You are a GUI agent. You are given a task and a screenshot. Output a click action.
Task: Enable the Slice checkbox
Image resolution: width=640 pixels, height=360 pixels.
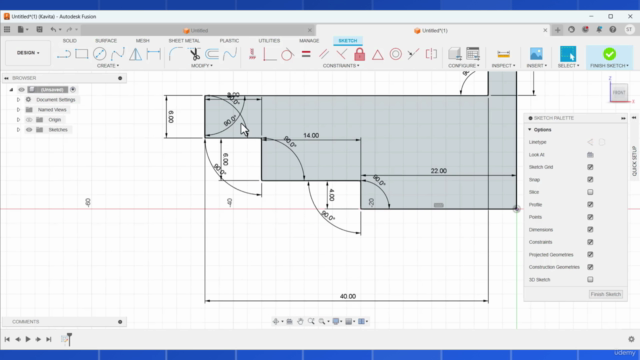[590, 192]
